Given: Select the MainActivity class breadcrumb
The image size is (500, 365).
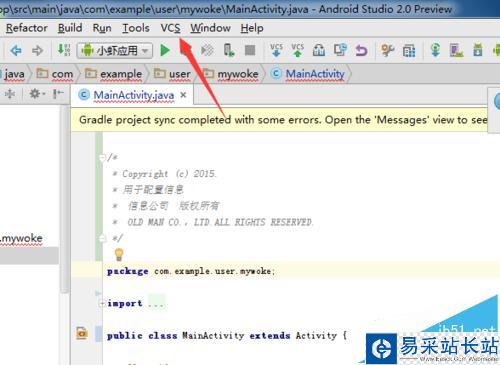Looking at the screenshot, I should click(x=308, y=74).
